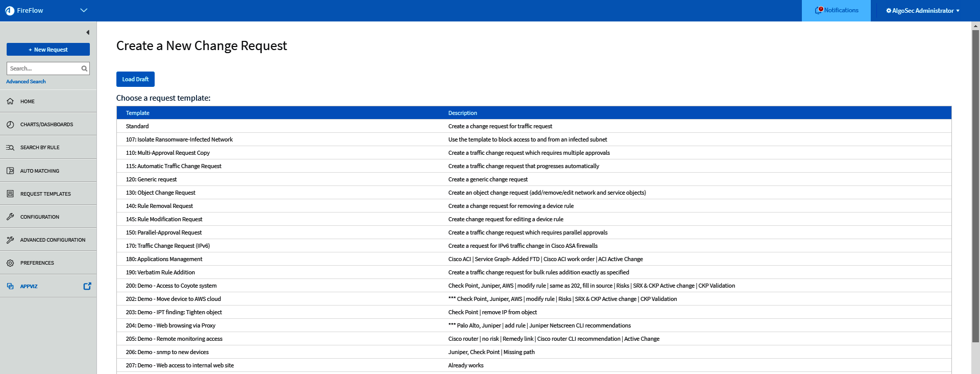The width and height of the screenshot is (980, 374).
Task: Expand the FireFlow product switcher dropdown
Action: coord(84,10)
